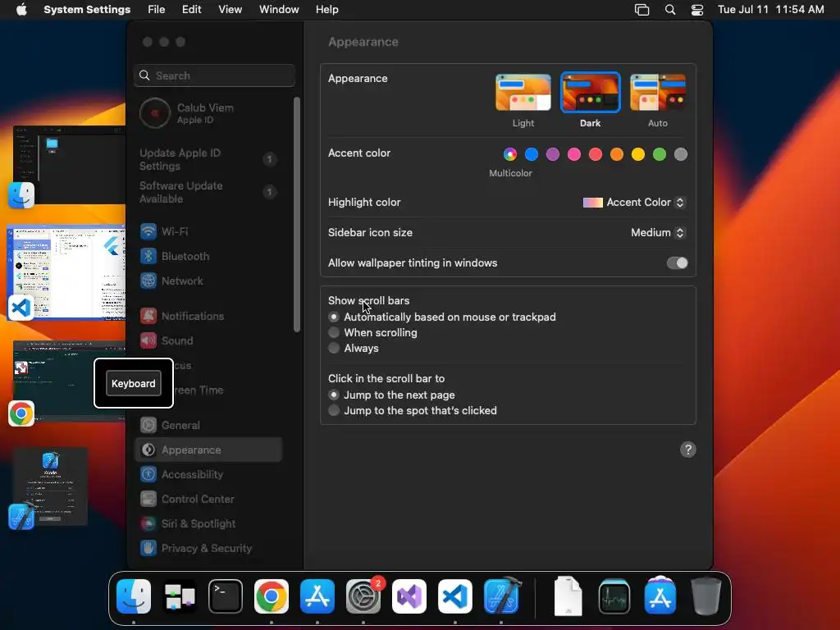This screenshot has height=630, width=840.
Task: Pick the orange accent color
Action: 617,154
